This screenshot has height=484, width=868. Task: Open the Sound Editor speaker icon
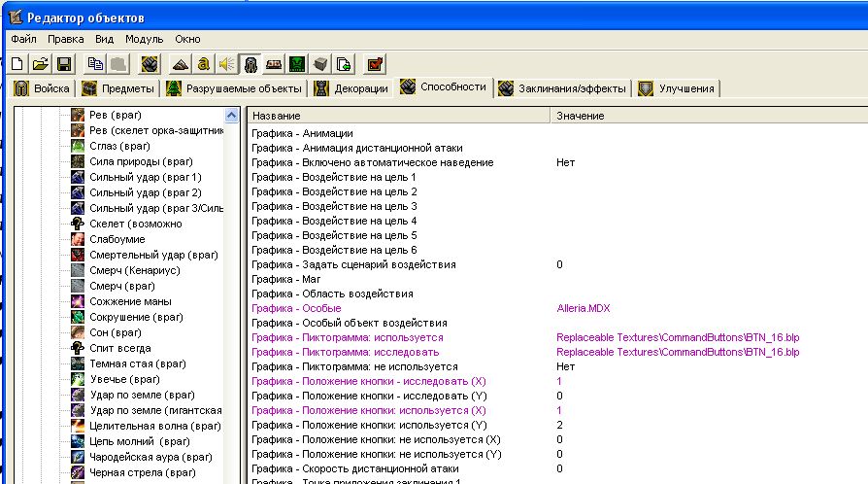(226, 64)
